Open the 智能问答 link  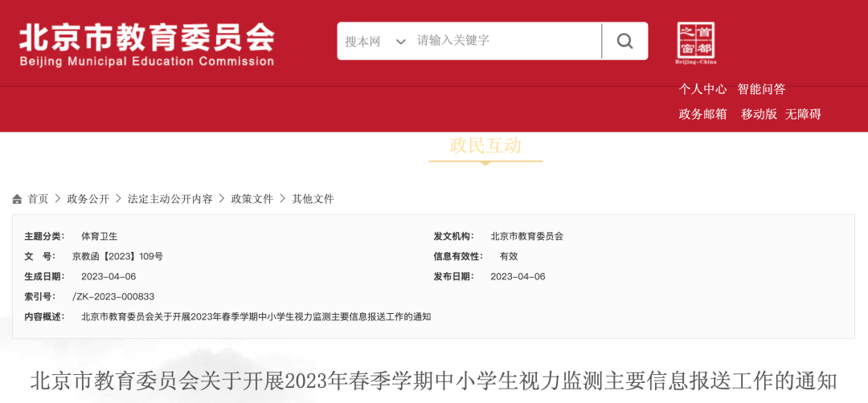tap(761, 89)
